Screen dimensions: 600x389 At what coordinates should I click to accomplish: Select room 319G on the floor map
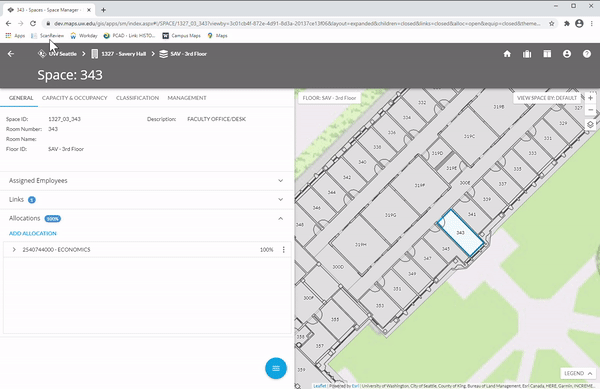tap(390, 215)
